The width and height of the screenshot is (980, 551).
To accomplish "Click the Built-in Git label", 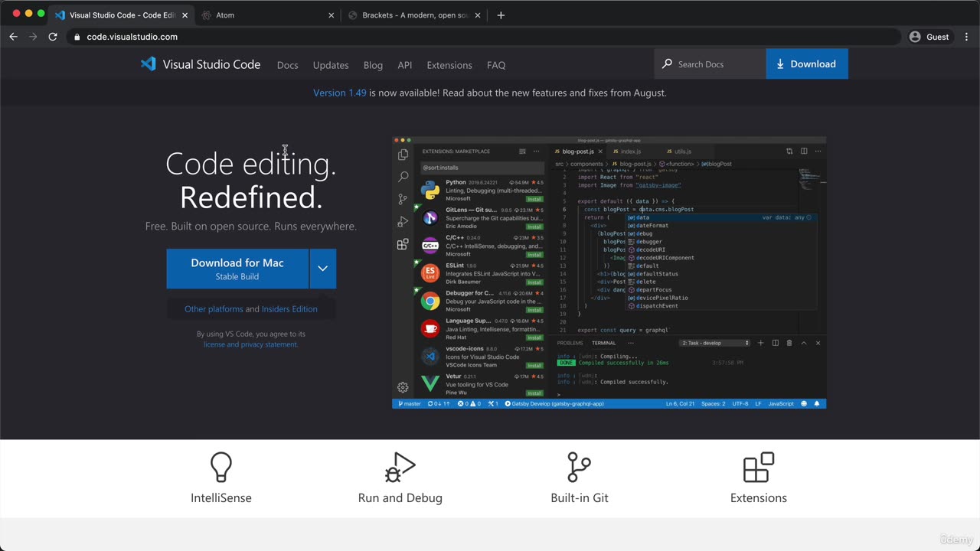I will point(580,498).
